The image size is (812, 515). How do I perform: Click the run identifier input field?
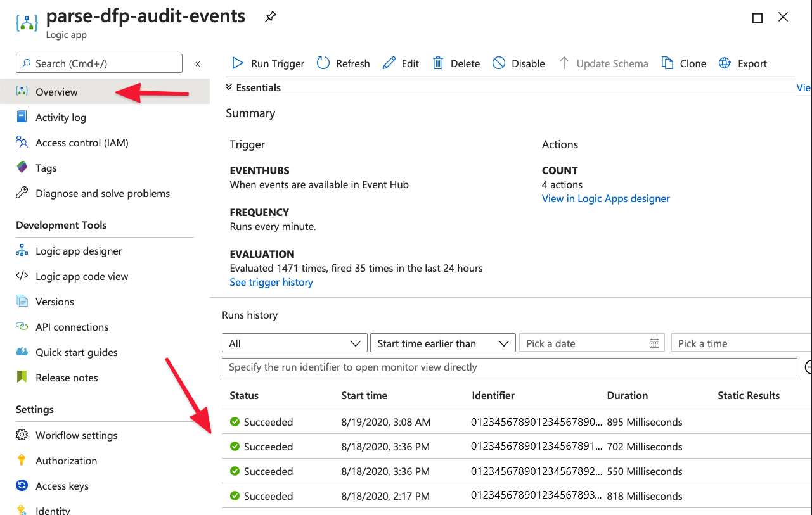pyautogui.click(x=510, y=367)
